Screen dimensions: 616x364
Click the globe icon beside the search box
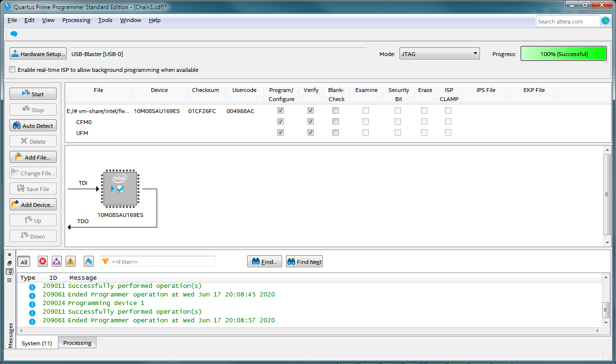[605, 21]
